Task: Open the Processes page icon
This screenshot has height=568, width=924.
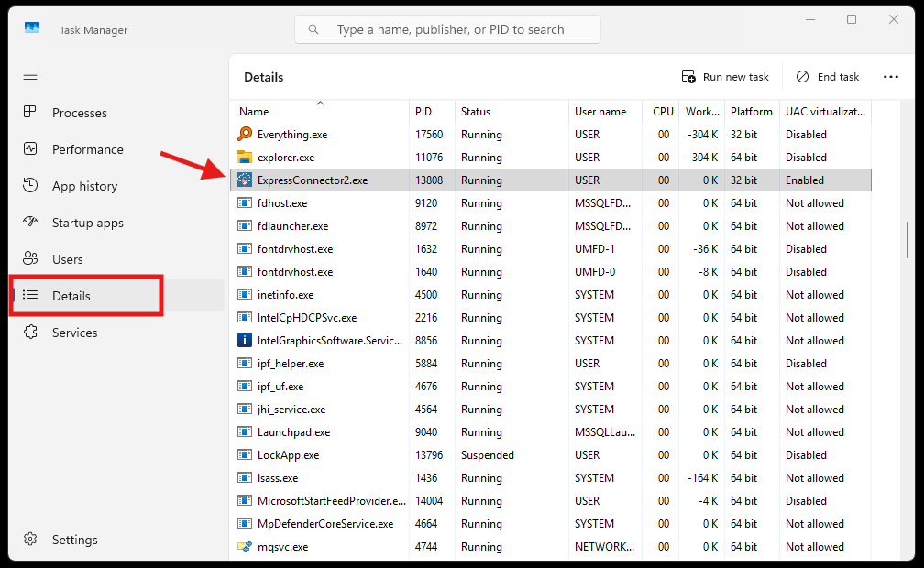Action: [x=30, y=112]
